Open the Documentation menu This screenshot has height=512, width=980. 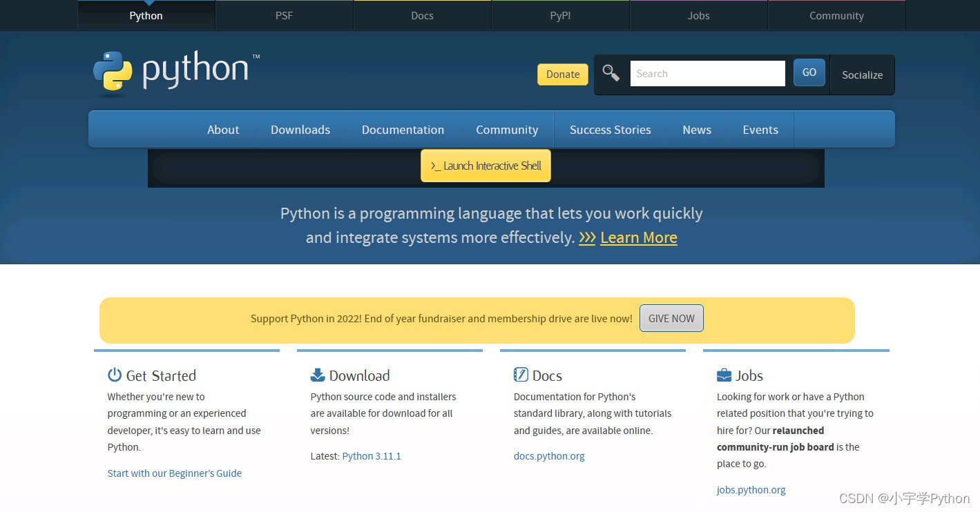[403, 130]
